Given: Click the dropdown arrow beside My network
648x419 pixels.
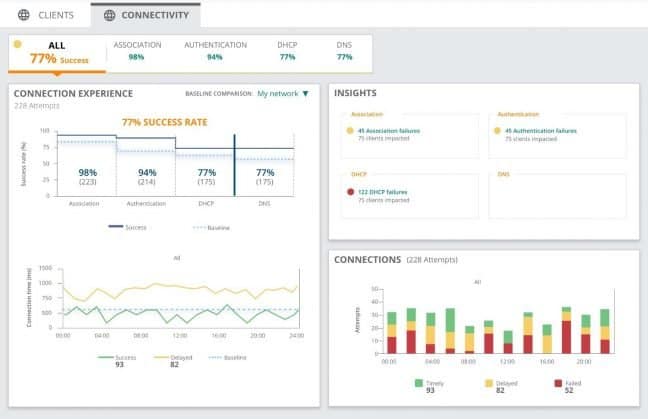Looking at the screenshot, I should point(305,94).
